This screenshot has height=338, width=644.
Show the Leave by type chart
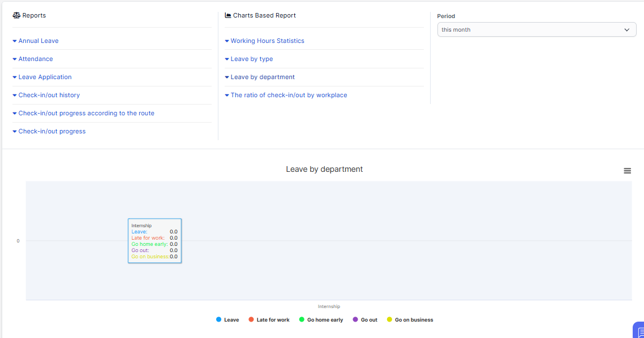(251, 59)
